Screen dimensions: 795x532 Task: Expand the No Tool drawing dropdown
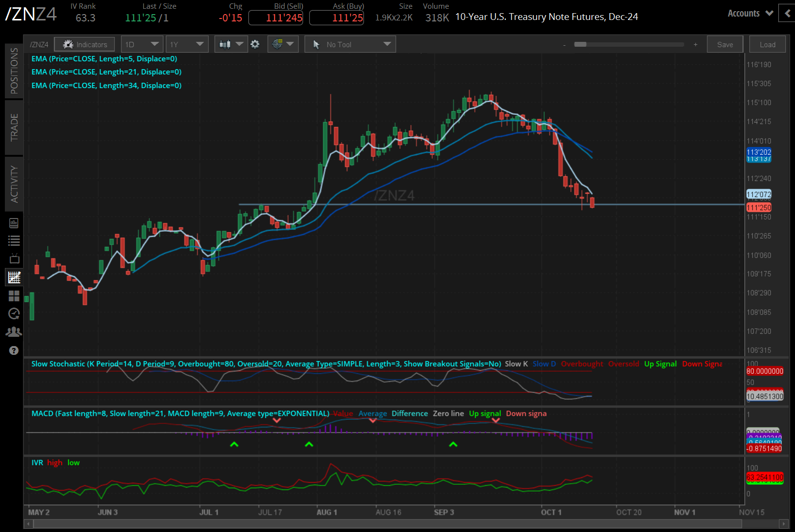point(350,44)
